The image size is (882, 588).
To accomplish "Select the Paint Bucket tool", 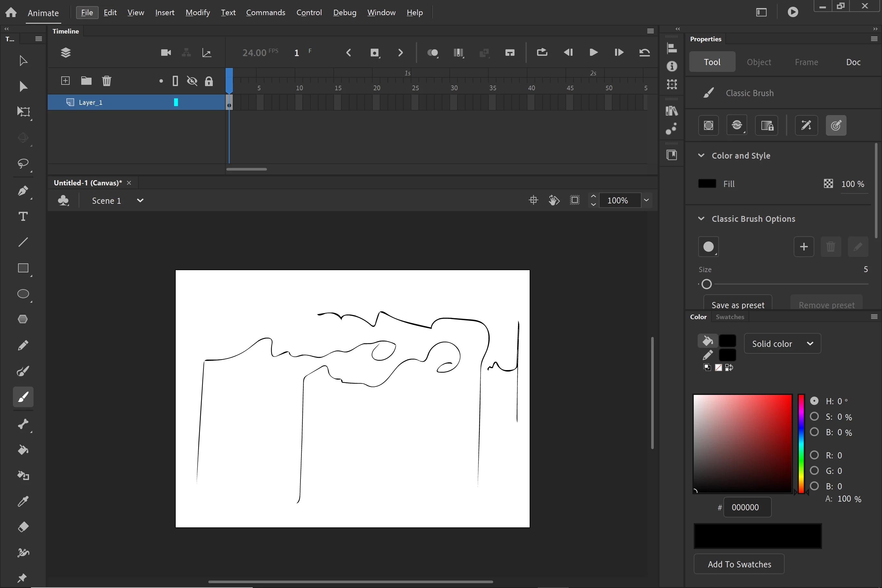I will pyautogui.click(x=23, y=450).
